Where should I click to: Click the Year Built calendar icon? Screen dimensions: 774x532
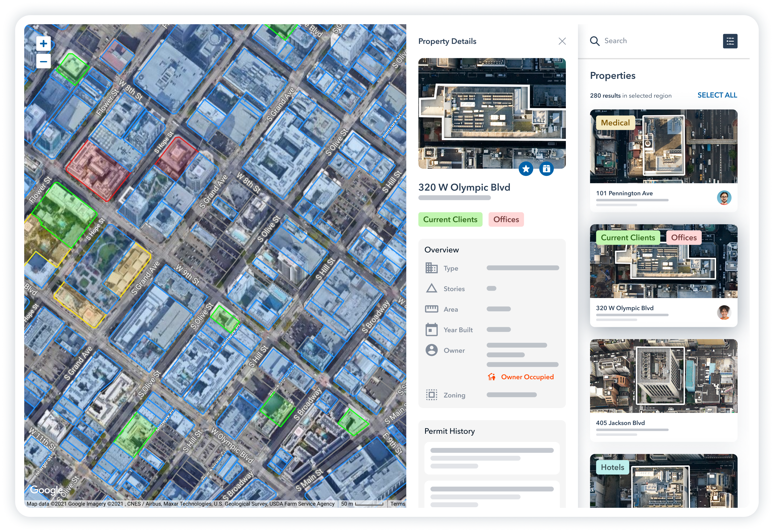pos(431,330)
